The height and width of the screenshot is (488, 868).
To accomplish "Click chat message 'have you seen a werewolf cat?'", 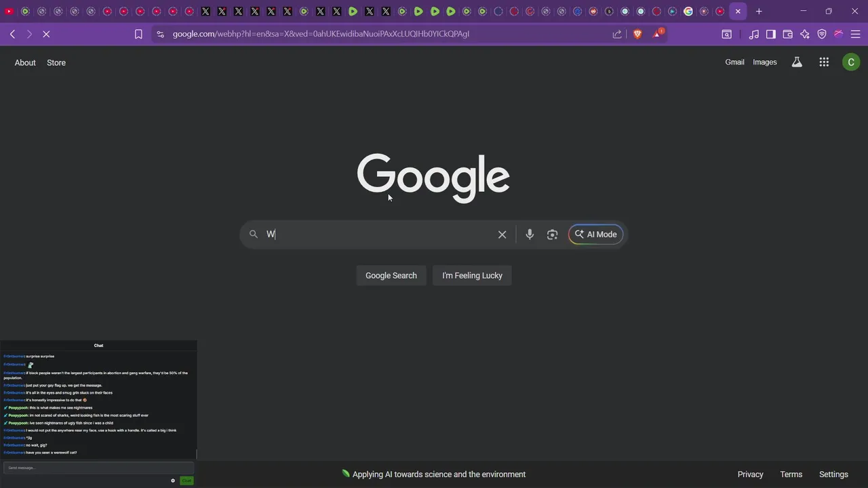I will pyautogui.click(x=52, y=453).
